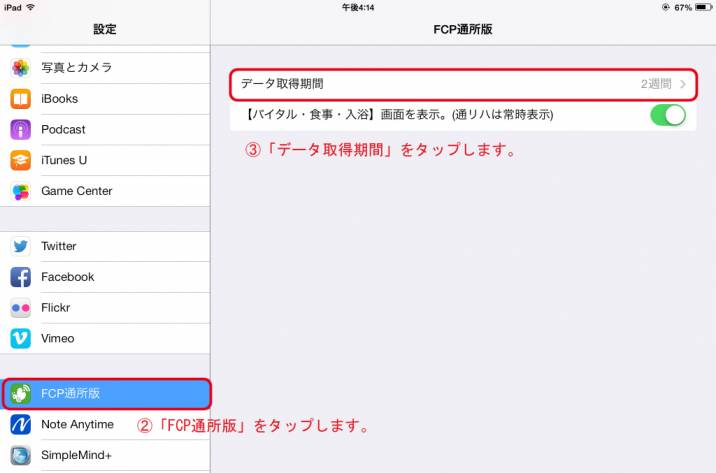Open Game Center settings row
The image size is (716, 473).
tap(105, 191)
